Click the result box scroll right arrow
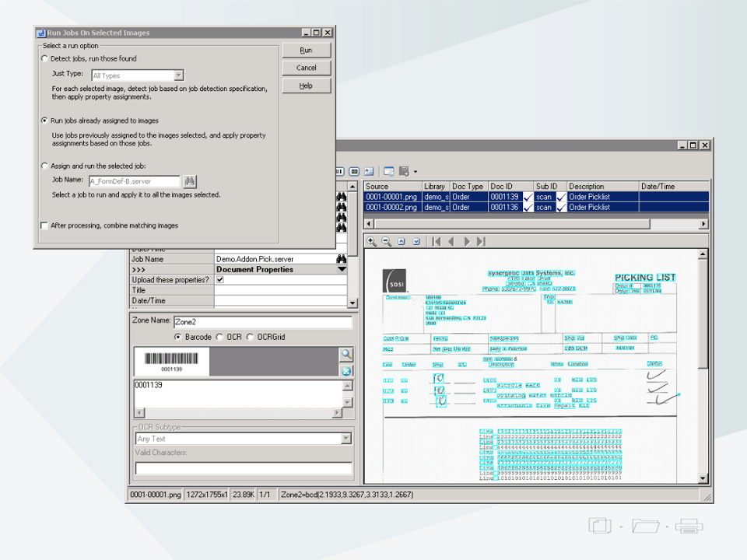Image resolution: width=747 pixels, height=560 pixels. click(x=337, y=412)
